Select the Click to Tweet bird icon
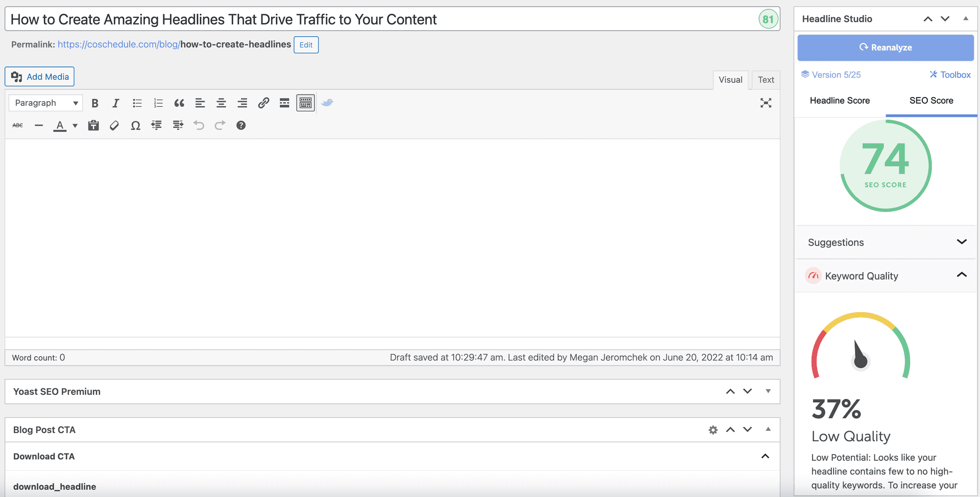The height and width of the screenshot is (497, 980). tap(327, 103)
